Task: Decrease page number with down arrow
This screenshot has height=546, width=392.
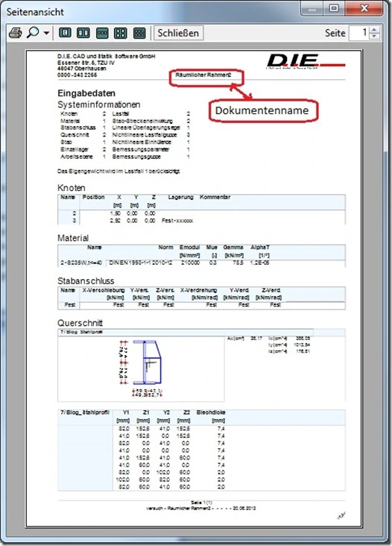Action: (x=374, y=37)
